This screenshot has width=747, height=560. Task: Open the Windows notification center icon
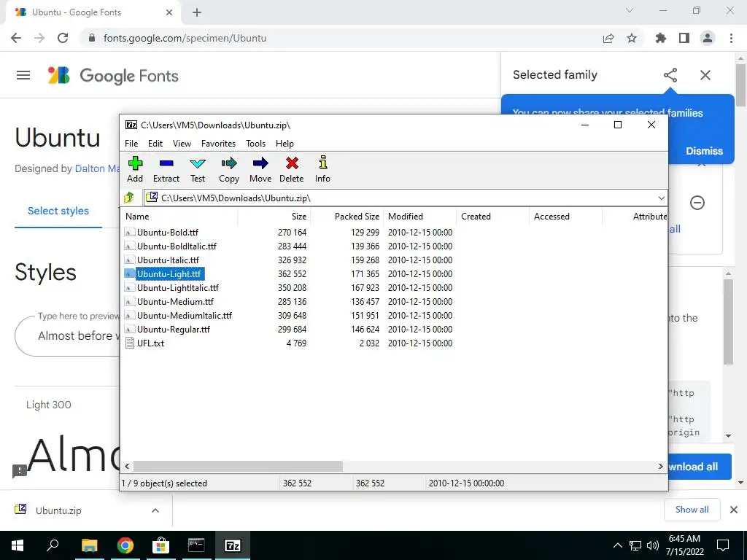(x=723, y=545)
